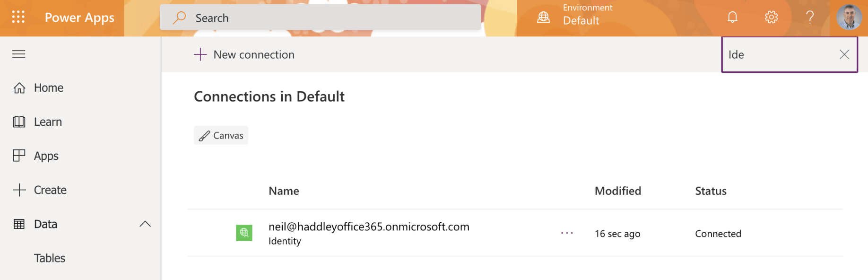Click the Canvas filter button

coord(221,136)
